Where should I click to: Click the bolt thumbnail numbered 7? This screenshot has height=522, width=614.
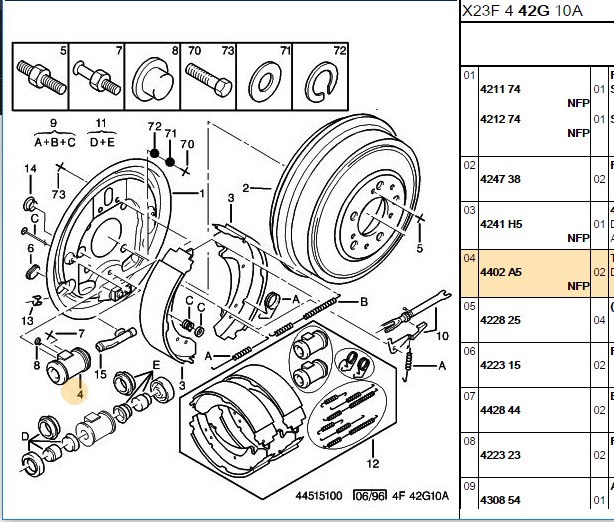[x=97, y=76]
